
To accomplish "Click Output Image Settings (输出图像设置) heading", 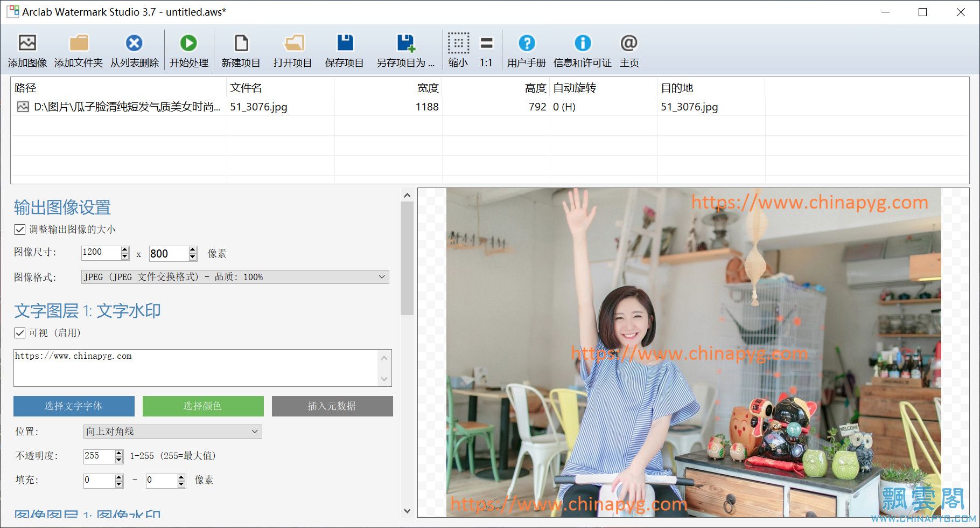I will (x=62, y=207).
